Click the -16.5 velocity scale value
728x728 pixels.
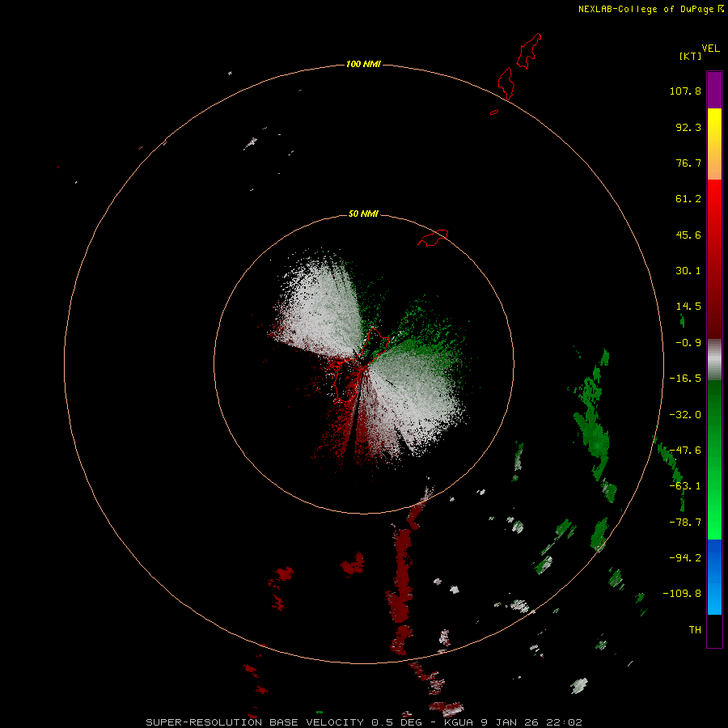pyautogui.click(x=685, y=379)
